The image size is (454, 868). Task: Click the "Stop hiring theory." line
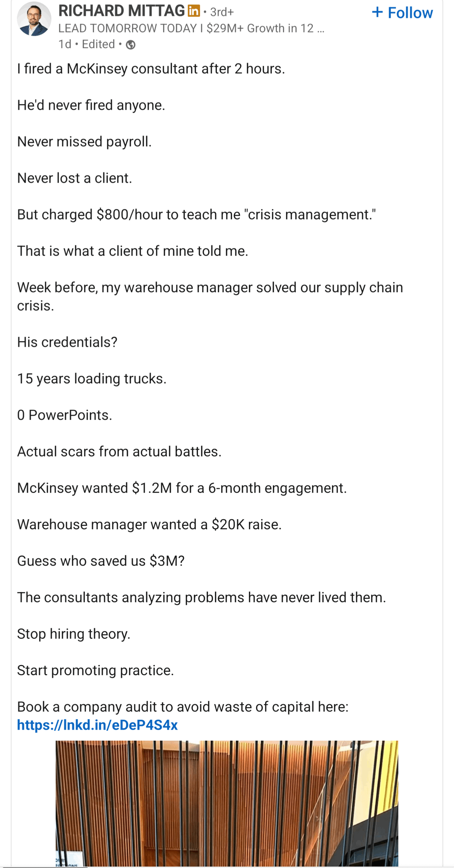click(x=74, y=633)
